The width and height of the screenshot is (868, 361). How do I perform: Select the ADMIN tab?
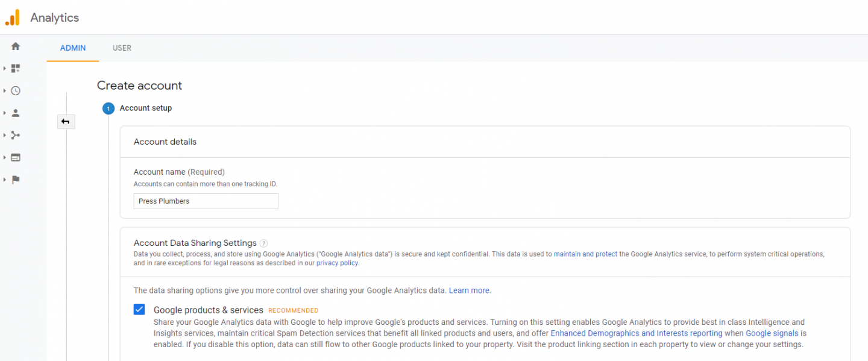73,48
